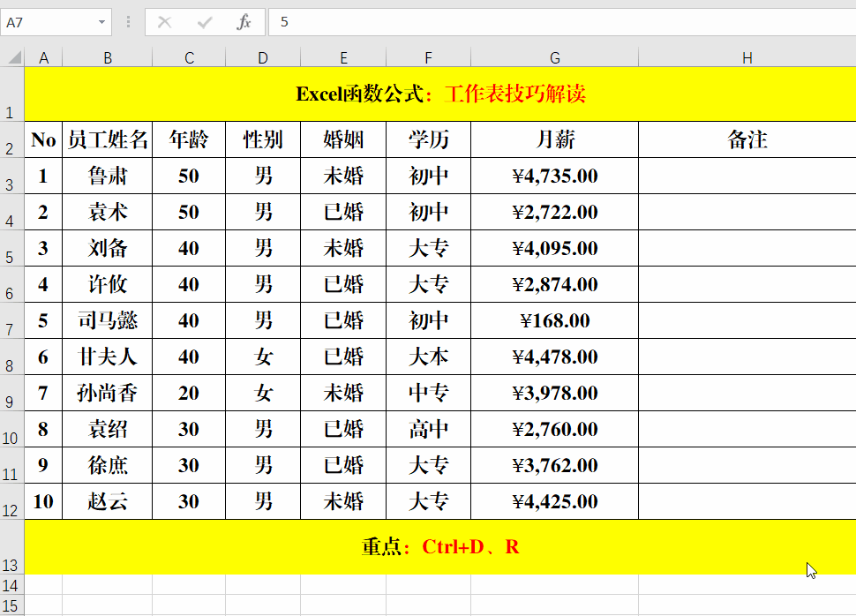This screenshot has height=616, width=856.
Task: Select row 15 header
Action: 12,605
